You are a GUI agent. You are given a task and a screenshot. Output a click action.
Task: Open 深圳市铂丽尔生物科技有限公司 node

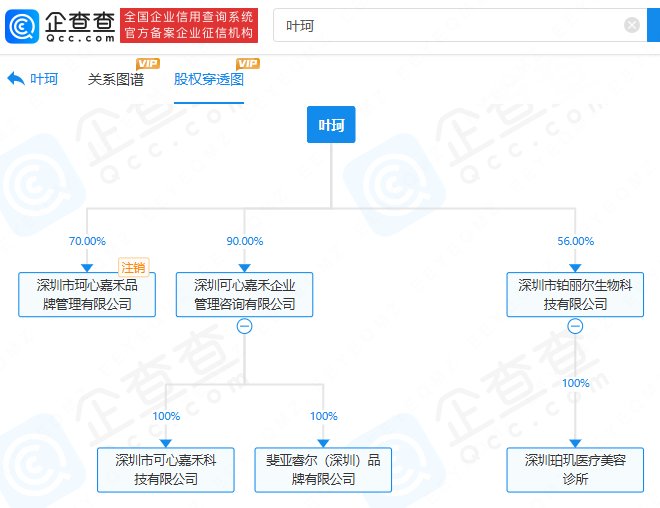click(x=575, y=294)
